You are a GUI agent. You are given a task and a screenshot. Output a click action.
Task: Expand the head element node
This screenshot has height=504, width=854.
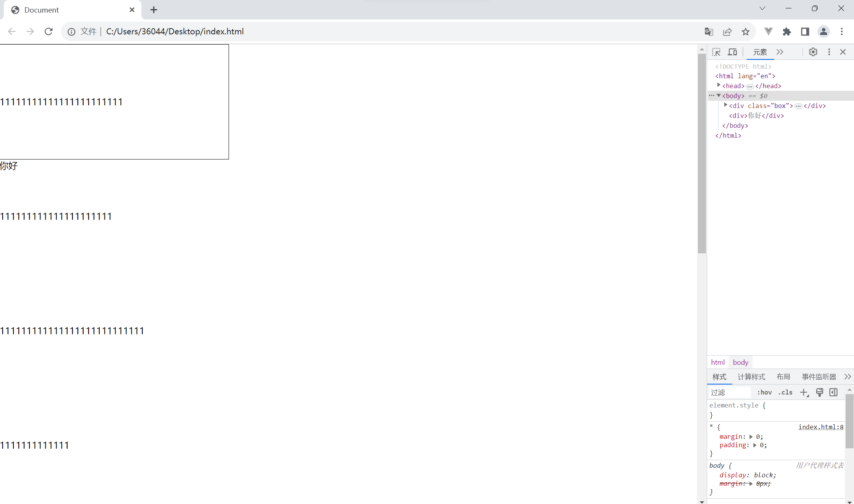pyautogui.click(x=719, y=85)
